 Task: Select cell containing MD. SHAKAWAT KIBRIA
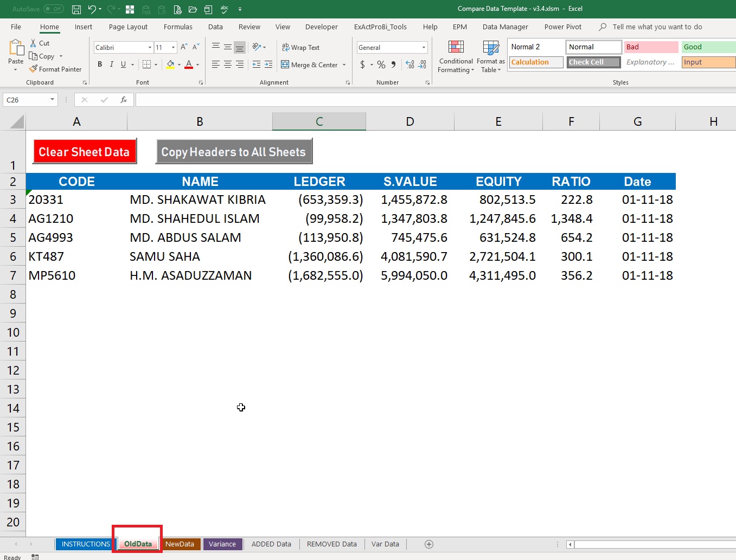200,199
